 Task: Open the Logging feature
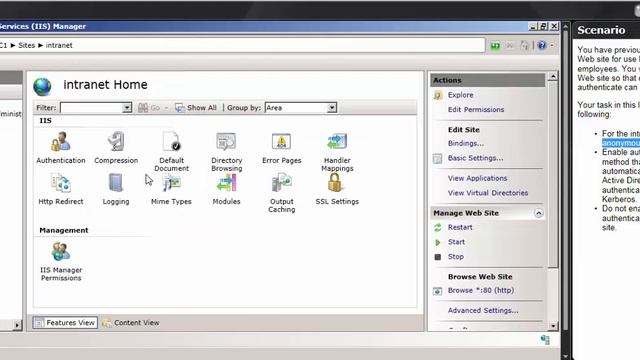point(116,189)
